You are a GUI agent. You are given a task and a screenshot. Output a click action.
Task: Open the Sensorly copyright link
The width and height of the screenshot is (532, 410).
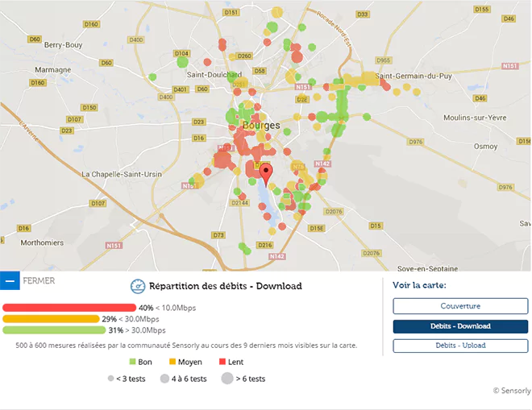[x=511, y=391]
